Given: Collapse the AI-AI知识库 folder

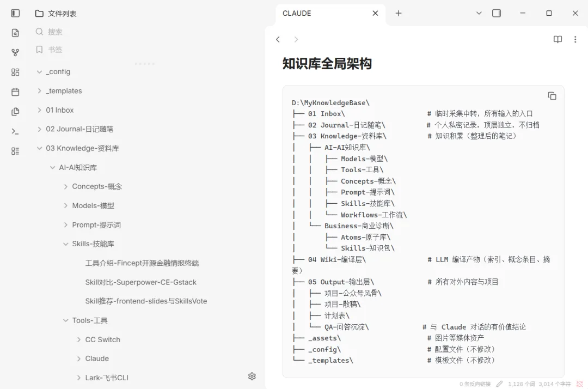Looking at the screenshot, I should click(52, 167).
